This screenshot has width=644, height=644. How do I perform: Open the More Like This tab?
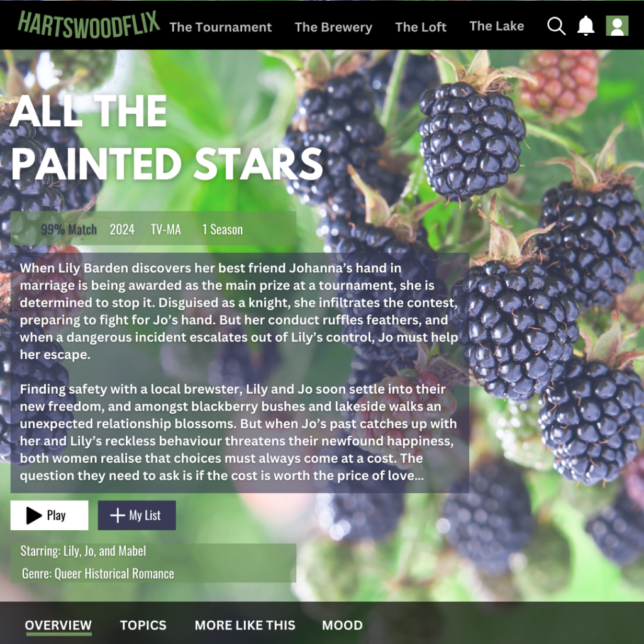coord(245,626)
